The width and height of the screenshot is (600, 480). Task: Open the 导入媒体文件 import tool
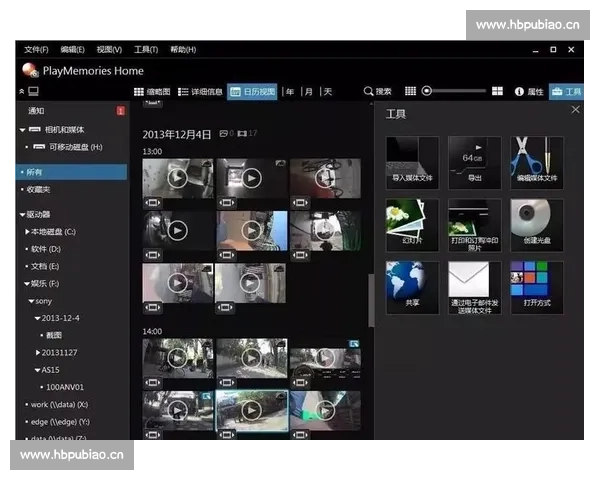coord(412,162)
